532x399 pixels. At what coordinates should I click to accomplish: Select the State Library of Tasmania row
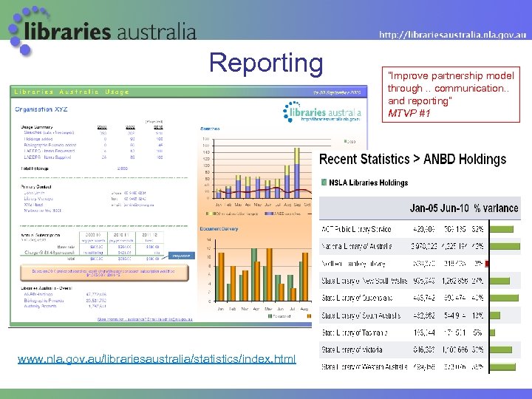tap(420, 332)
